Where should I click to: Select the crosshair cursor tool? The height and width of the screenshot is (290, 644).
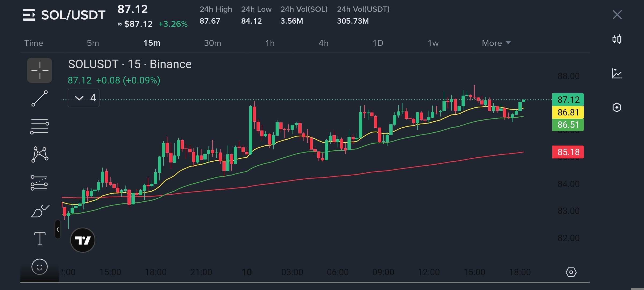coord(39,70)
